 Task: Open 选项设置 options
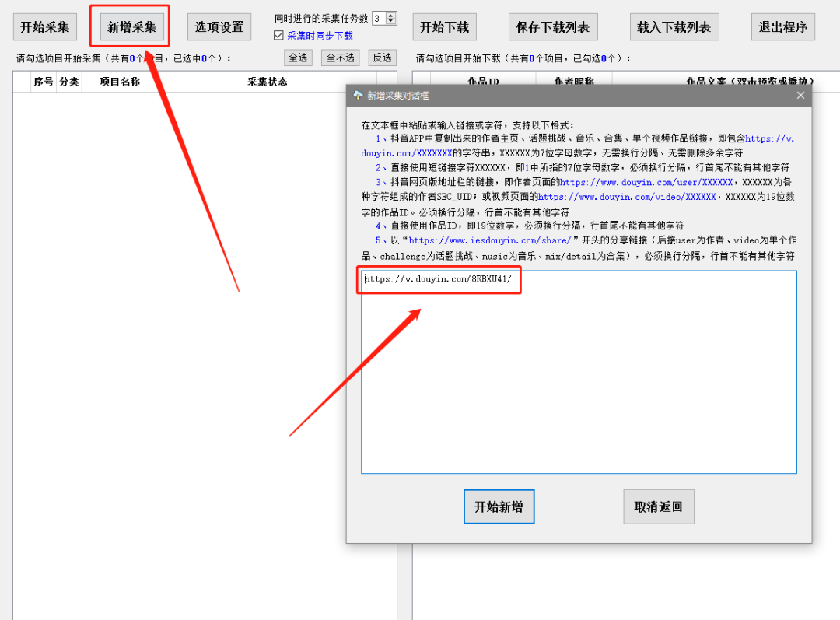[x=219, y=27]
